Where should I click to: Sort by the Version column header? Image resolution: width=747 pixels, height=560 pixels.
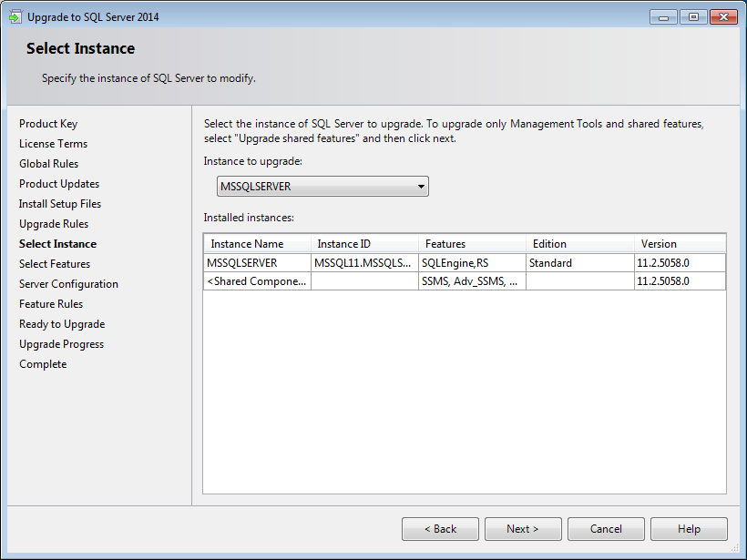click(x=680, y=244)
